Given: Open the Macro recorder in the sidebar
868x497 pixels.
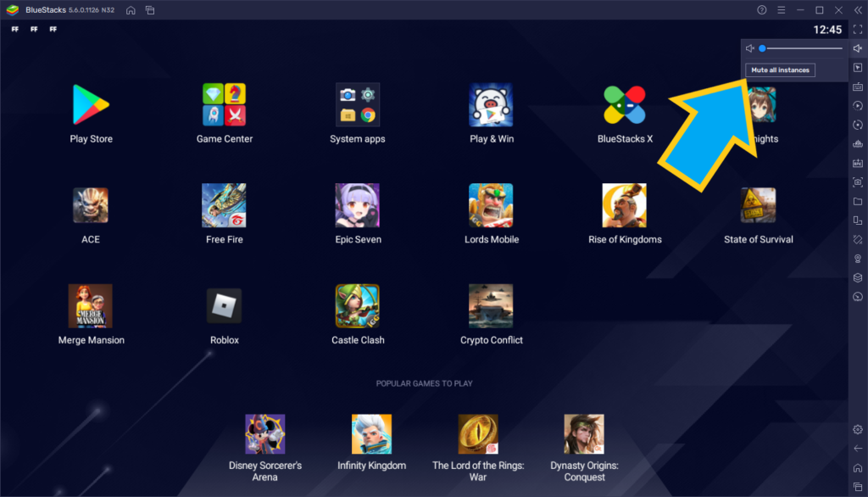Looking at the screenshot, I should (858, 106).
